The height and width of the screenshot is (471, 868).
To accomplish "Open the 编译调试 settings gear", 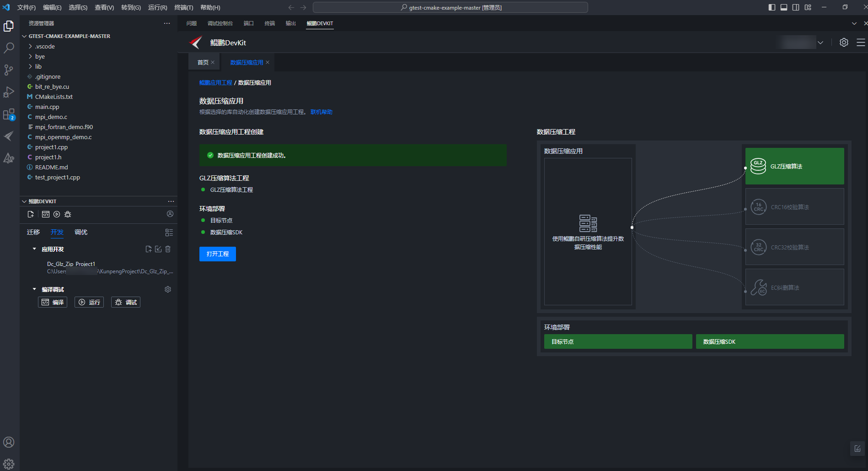I will click(168, 289).
